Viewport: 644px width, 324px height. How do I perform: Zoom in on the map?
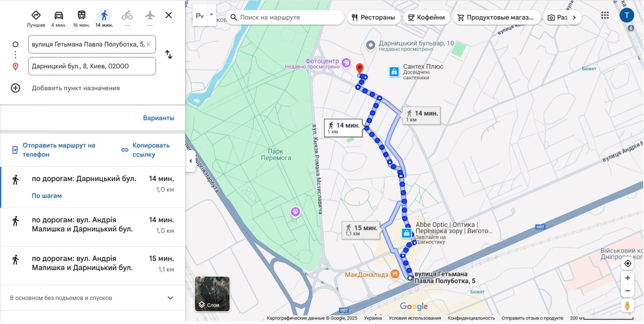coord(627,278)
